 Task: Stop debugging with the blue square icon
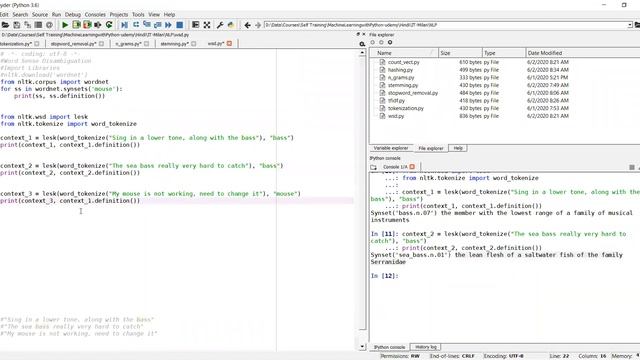tap(180, 25)
